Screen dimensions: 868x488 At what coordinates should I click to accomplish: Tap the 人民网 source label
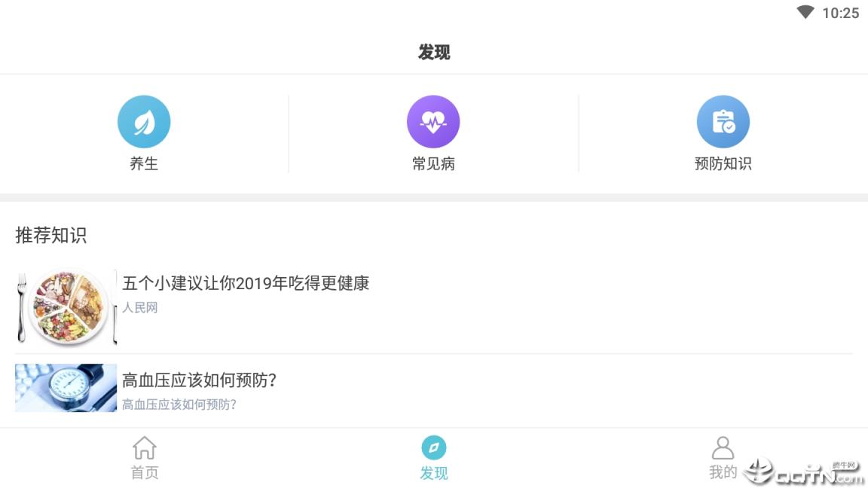(141, 307)
